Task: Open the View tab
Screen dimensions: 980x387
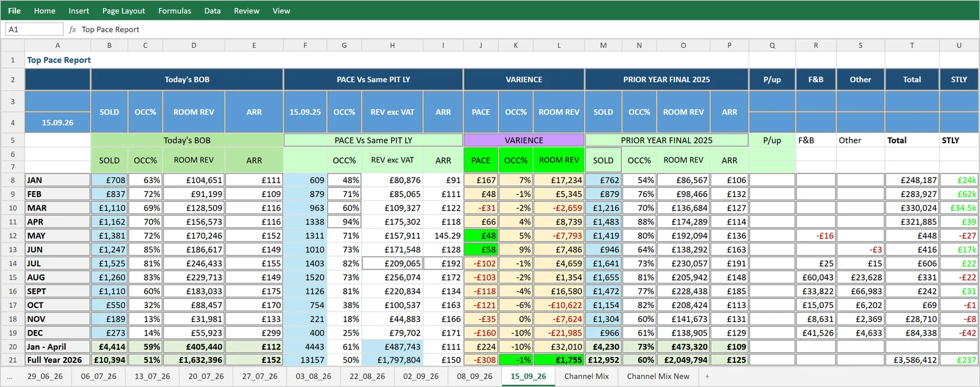Action: [x=281, y=10]
